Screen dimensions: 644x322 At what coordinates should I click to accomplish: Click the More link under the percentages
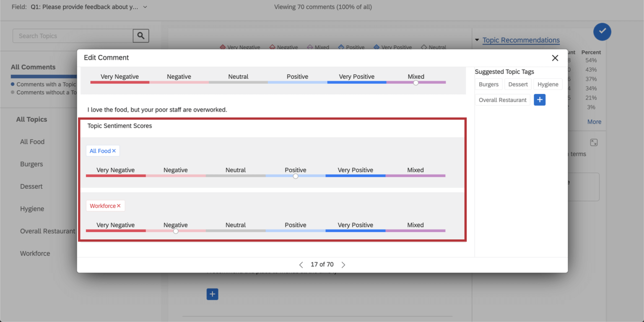(x=594, y=122)
